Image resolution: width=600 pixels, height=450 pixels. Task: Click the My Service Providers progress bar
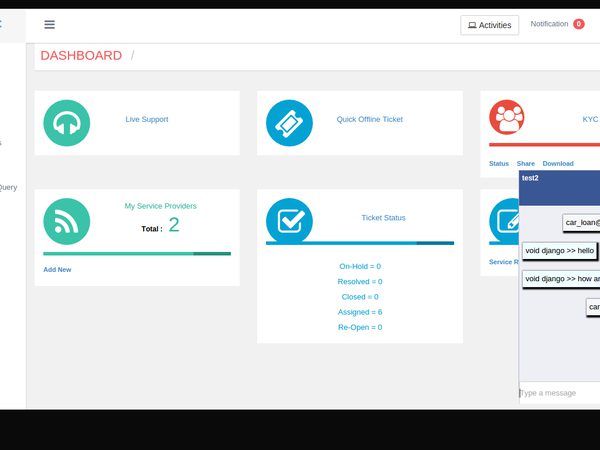[x=137, y=253]
